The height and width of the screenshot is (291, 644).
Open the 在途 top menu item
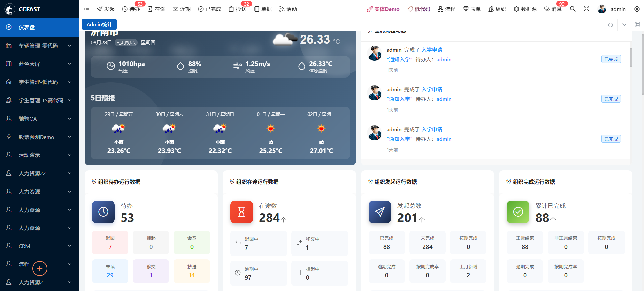click(x=157, y=9)
